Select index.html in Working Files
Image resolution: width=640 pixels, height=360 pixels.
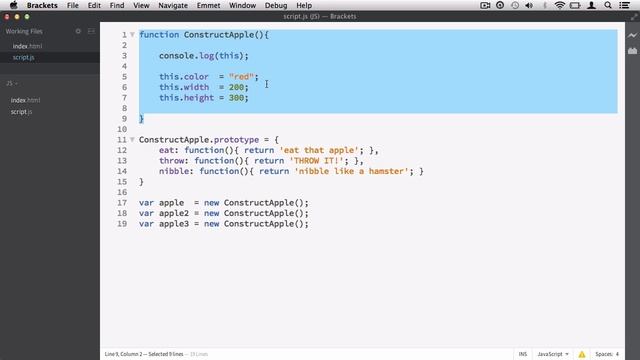[27, 46]
